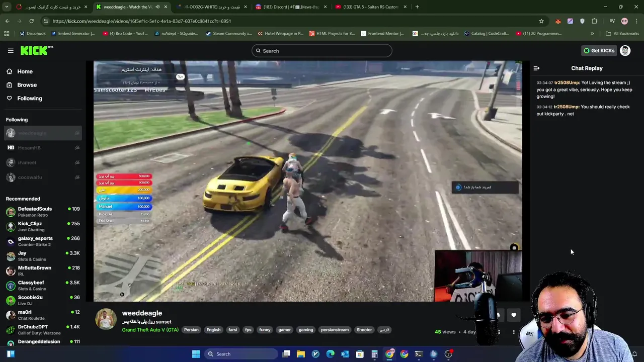
Task: Mute the weeddeagle tab audio icon
Action: (157, 7)
